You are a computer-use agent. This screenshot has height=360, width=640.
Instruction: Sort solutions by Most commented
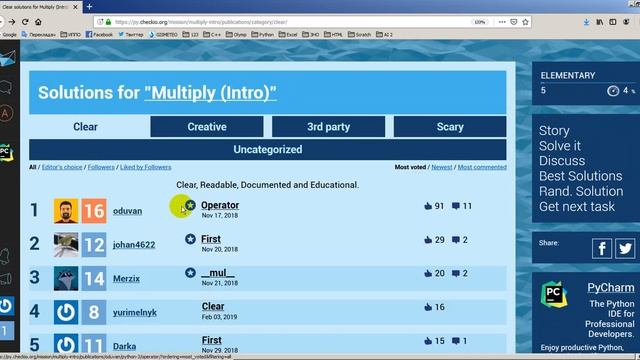(482, 167)
